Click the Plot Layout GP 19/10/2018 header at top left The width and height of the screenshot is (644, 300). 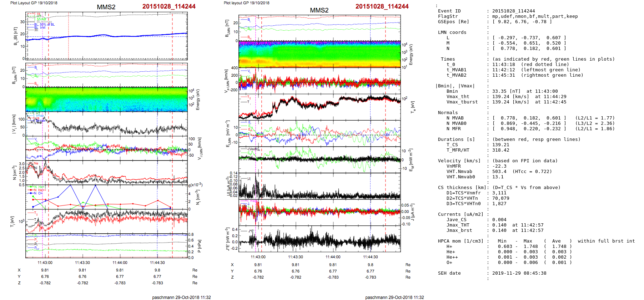(x=34, y=3)
